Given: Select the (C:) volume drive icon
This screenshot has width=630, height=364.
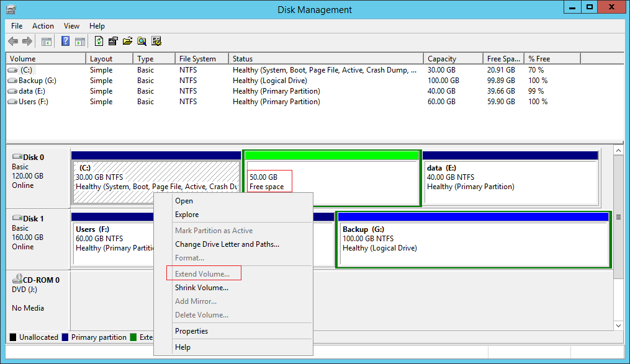Looking at the screenshot, I should [x=12, y=70].
